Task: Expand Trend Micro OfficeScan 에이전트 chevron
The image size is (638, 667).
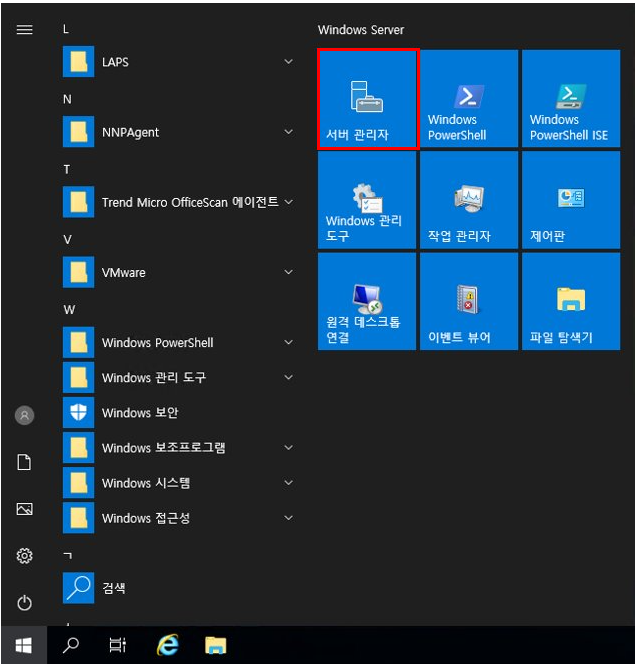Action: tap(289, 202)
